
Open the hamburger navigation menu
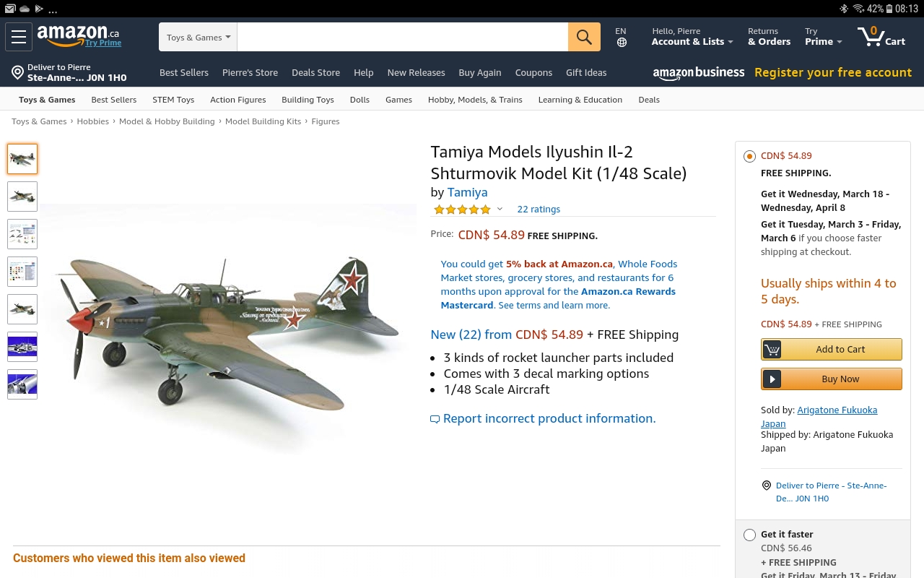coord(19,37)
